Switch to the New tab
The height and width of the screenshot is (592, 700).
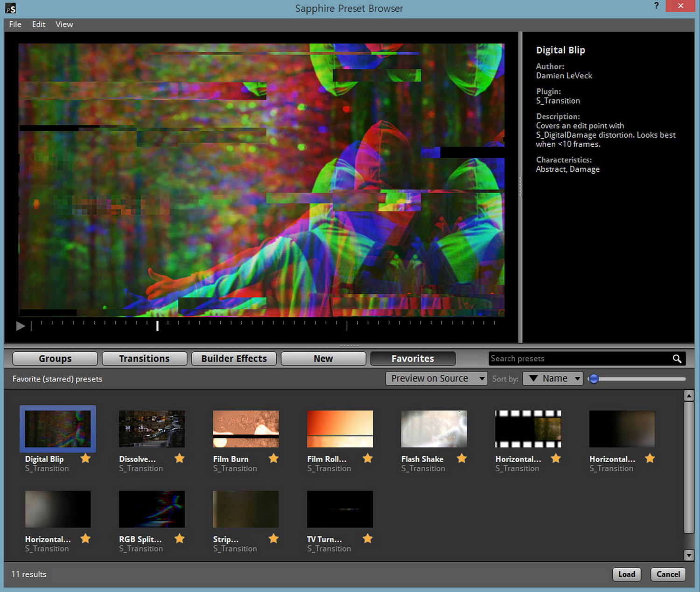[323, 359]
